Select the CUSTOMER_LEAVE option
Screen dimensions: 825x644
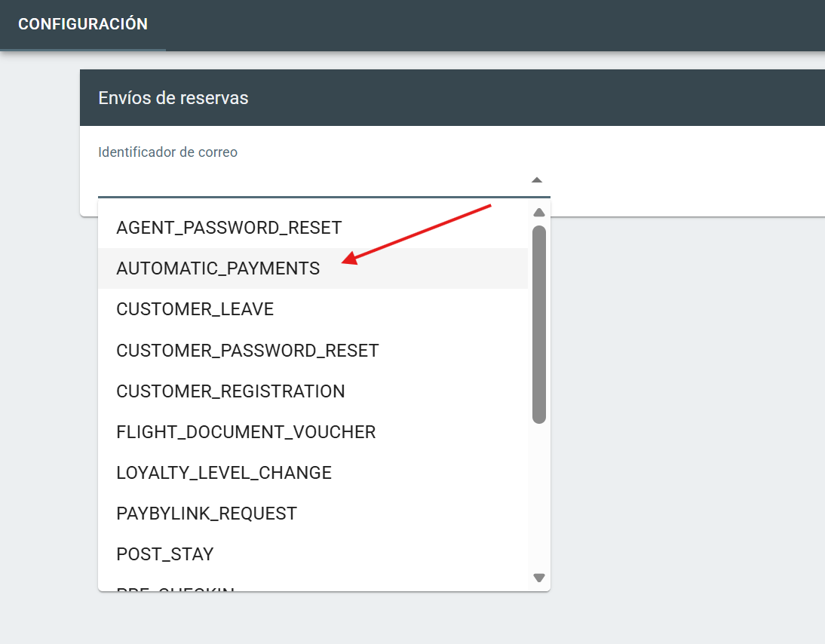[x=195, y=309]
